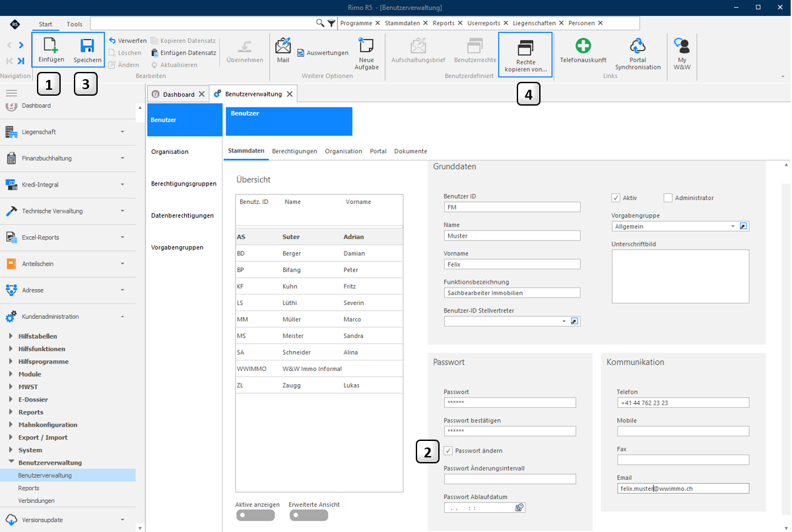This screenshot has height=532, width=792.
Task: Select user Berger Damian in list
Action: tap(319, 253)
